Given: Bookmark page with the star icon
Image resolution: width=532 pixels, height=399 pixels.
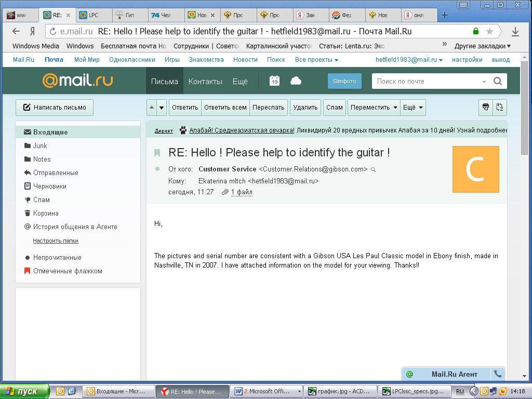Looking at the screenshot, I should coord(489,32).
